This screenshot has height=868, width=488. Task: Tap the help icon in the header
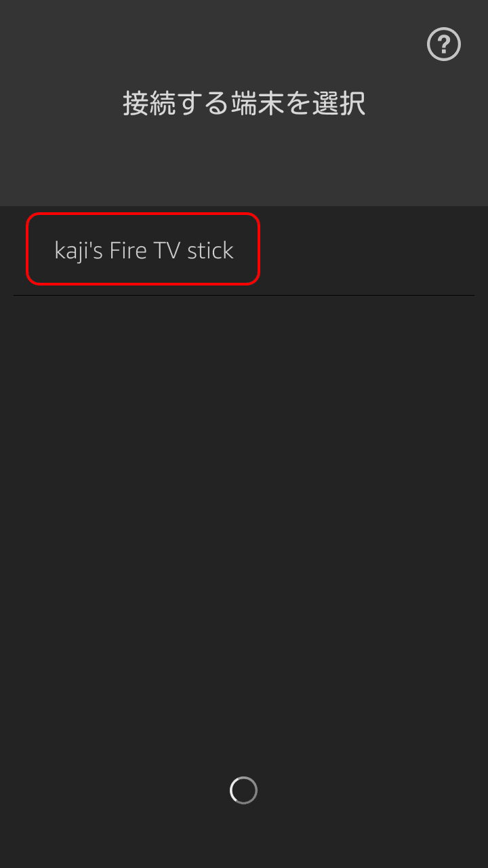(444, 45)
